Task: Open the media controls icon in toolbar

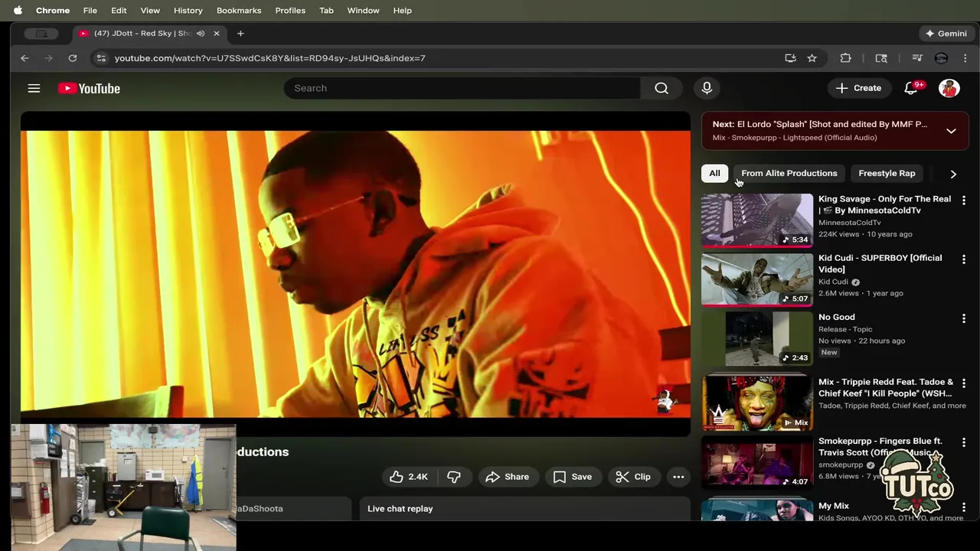Action: coord(916,58)
